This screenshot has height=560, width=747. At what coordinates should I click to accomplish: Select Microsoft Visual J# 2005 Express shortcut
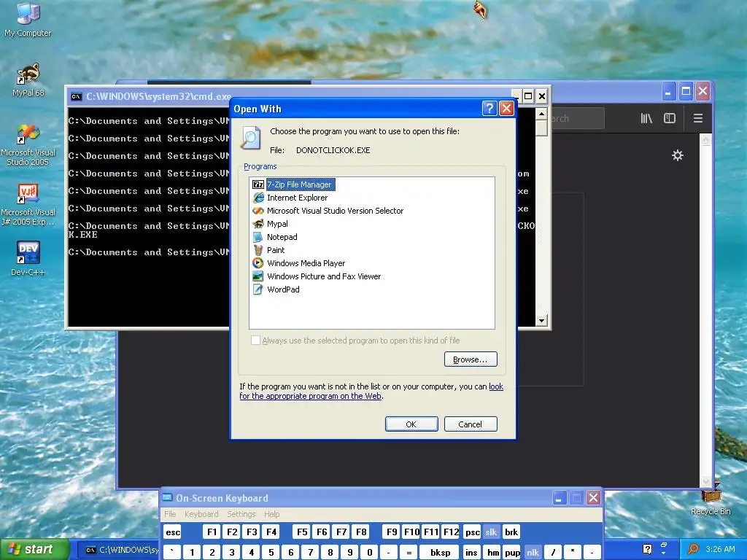point(28,205)
